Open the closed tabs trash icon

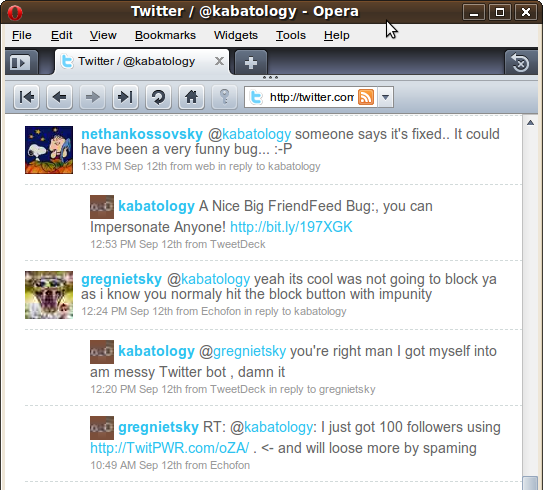click(x=520, y=63)
